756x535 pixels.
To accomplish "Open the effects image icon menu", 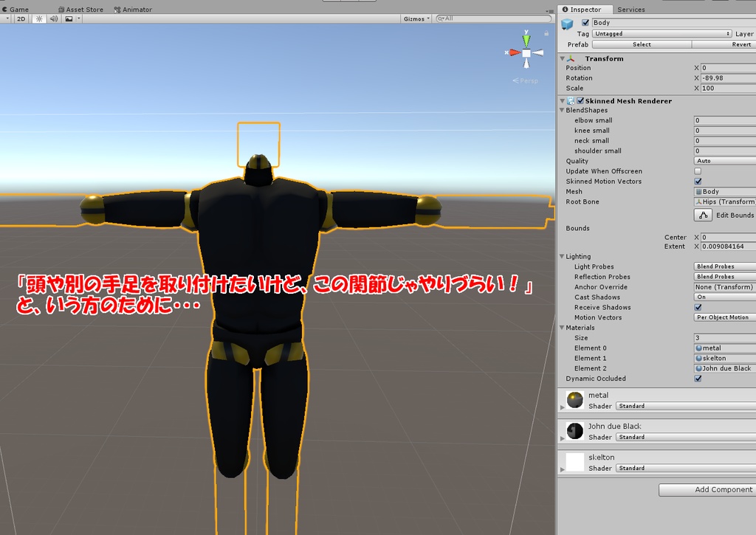I will pos(69,18).
